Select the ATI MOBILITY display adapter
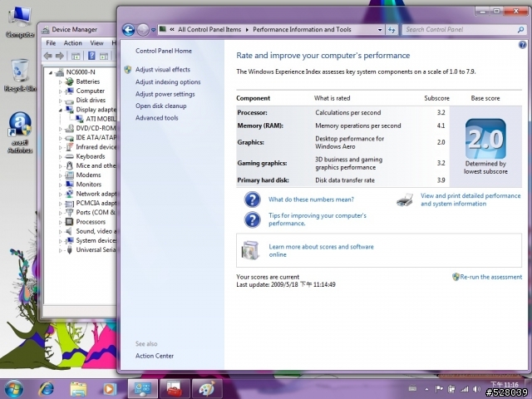Viewport: 532px width, 399px height. click(x=101, y=119)
